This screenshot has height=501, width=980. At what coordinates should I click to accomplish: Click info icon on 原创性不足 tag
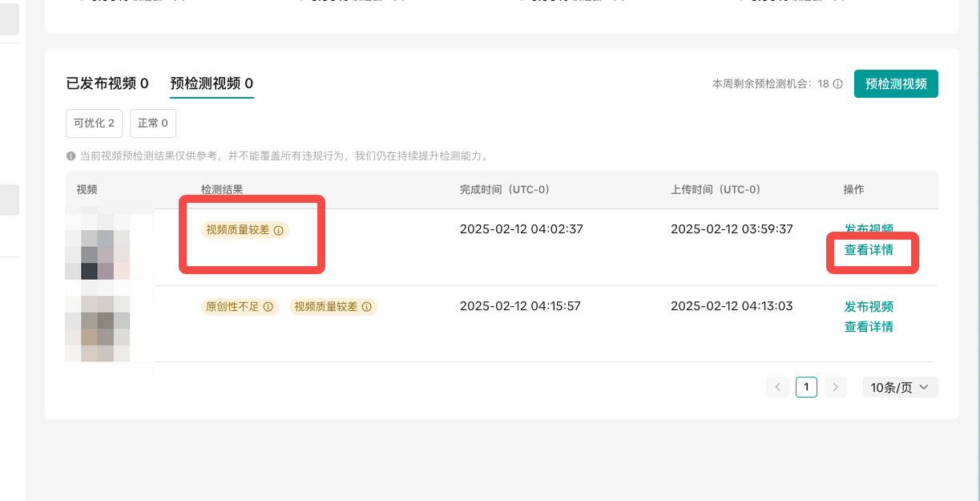pyautogui.click(x=268, y=306)
